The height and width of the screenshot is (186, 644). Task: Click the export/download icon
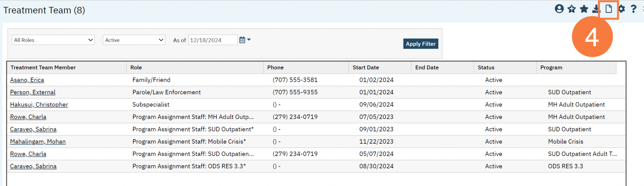[x=596, y=9]
